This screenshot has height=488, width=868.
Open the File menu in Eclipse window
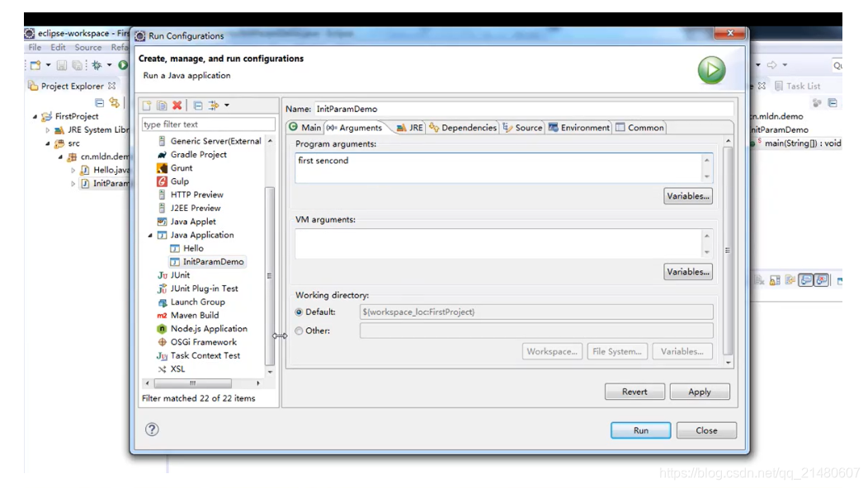pyautogui.click(x=35, y=48)
